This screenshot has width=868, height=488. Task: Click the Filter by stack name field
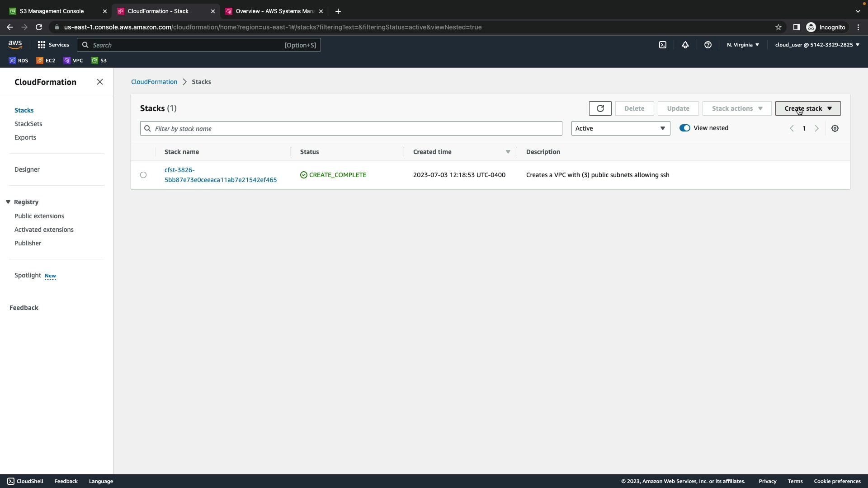point(351,129)
